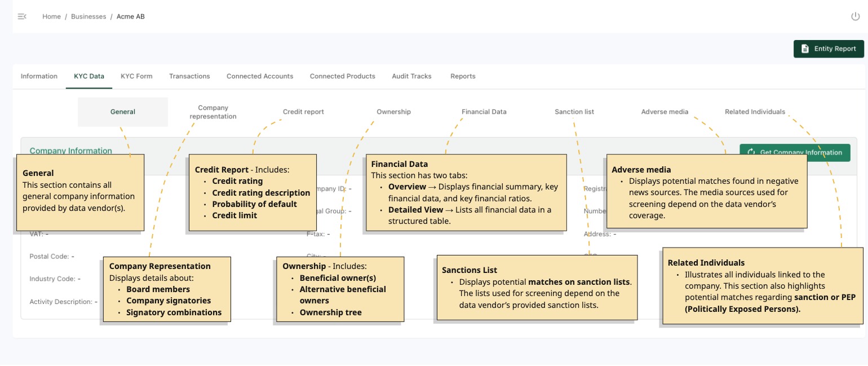Viewport: 868px width, 366px height.
Task: Open Related Individuals sub-tab
Action: point(755,112)
